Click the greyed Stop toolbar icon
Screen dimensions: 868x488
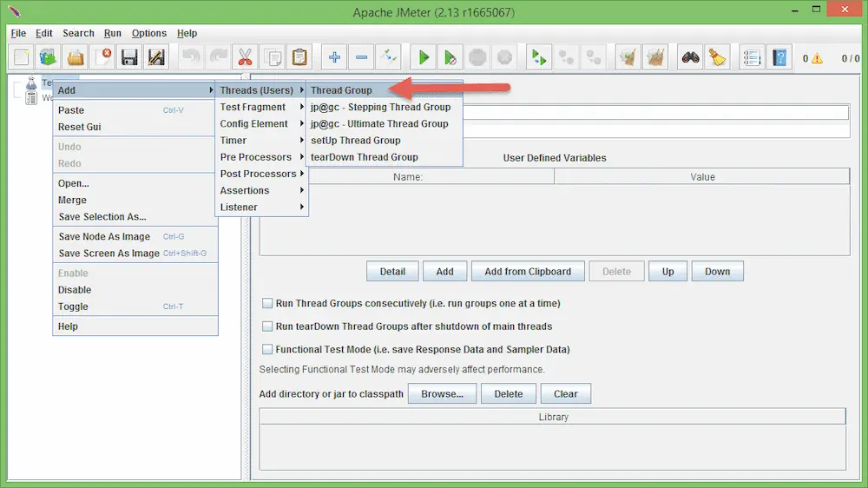(x=477, y=57)
